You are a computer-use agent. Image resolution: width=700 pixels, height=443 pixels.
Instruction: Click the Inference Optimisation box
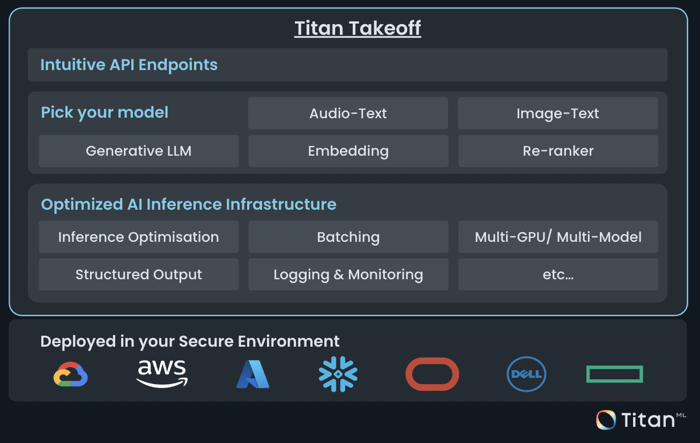(139, 237)
